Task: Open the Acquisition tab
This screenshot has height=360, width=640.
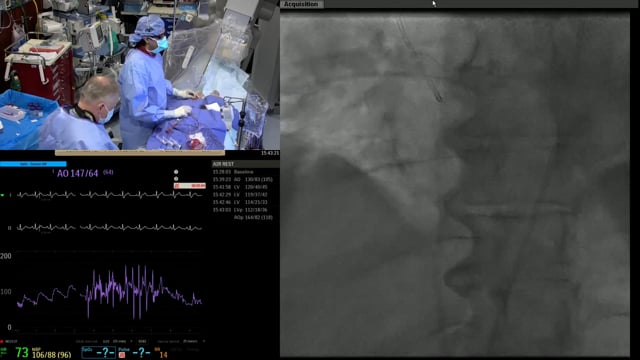Action: point(302,4)
